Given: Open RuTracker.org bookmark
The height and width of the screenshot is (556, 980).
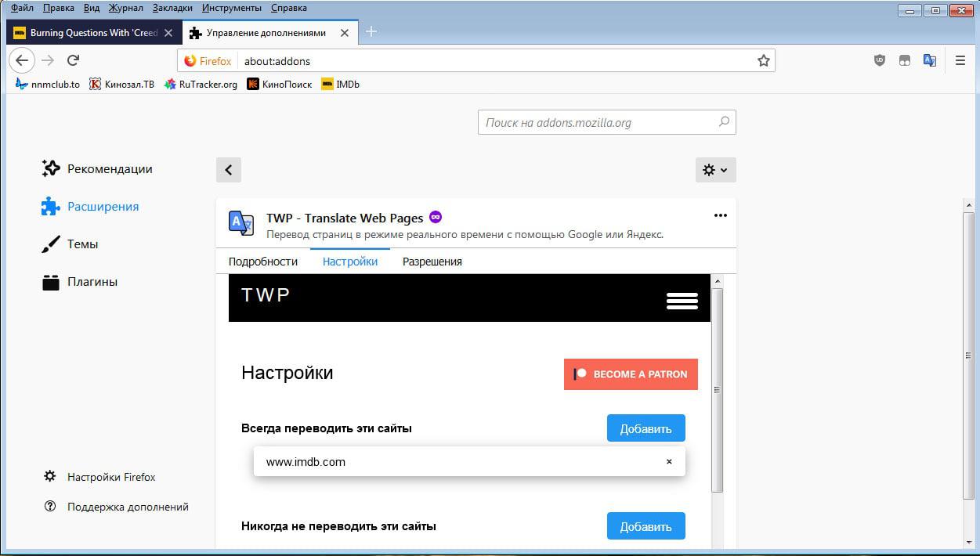Looking at the screenshot, I should pos(201,84).
